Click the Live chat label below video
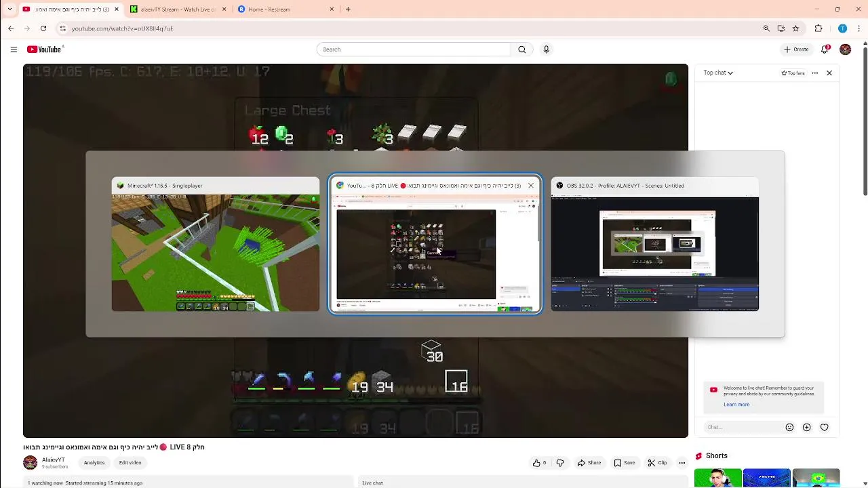Image resolution: width=868 pixels, height=488 pixels. pyautogui.click(x=372, y=483)
